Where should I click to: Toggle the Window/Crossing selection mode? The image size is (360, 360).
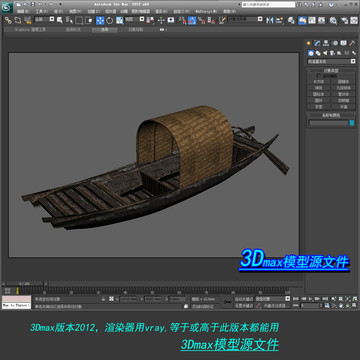click(x=89, y=20)
